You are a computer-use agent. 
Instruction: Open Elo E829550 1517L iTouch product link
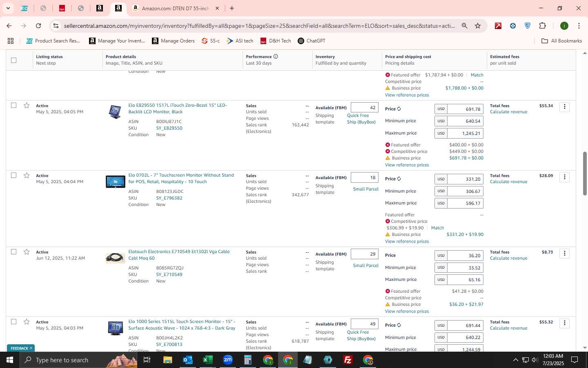point(178,108)
